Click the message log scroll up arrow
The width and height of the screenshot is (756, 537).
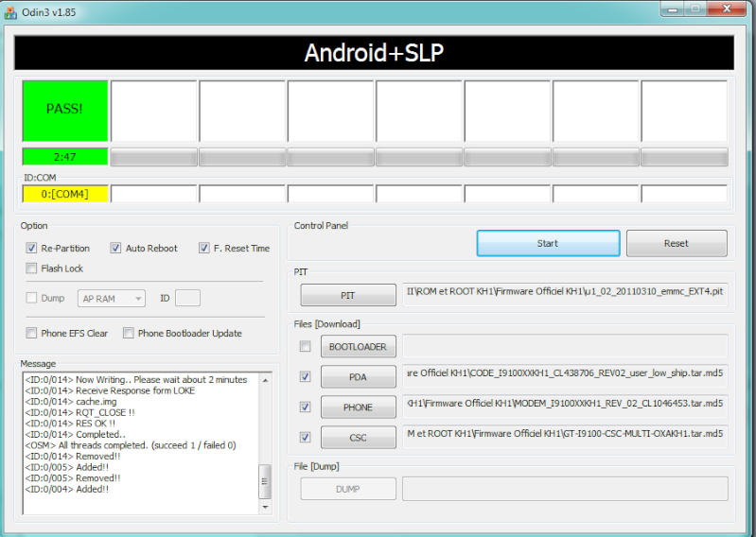tap(265, 380)
